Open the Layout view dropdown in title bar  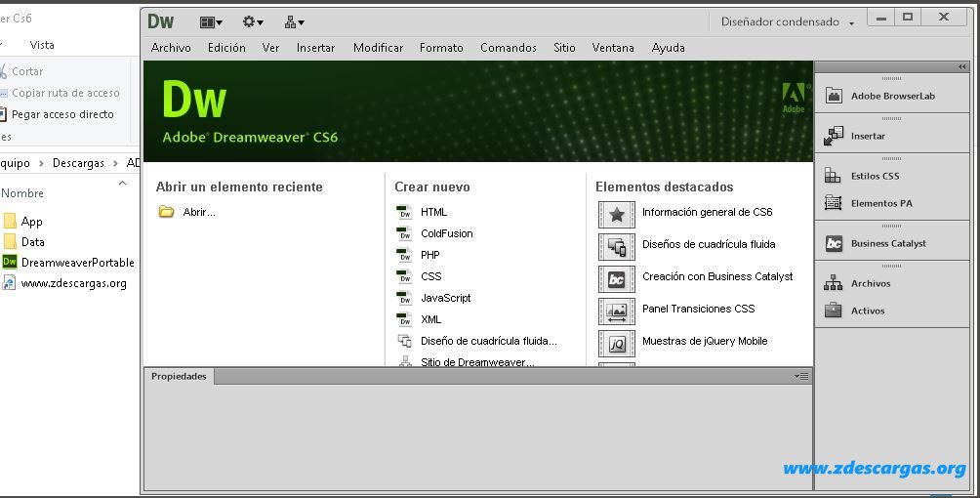tap(211, 22)
